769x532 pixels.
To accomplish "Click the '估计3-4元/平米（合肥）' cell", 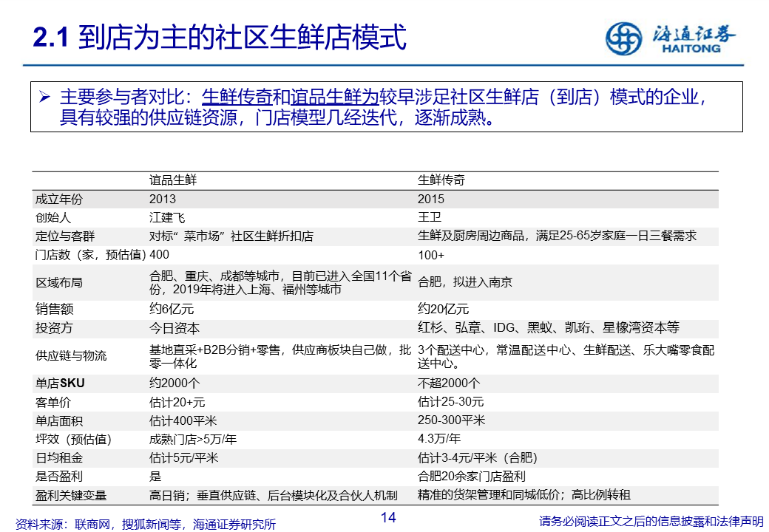I will (478, 458).
